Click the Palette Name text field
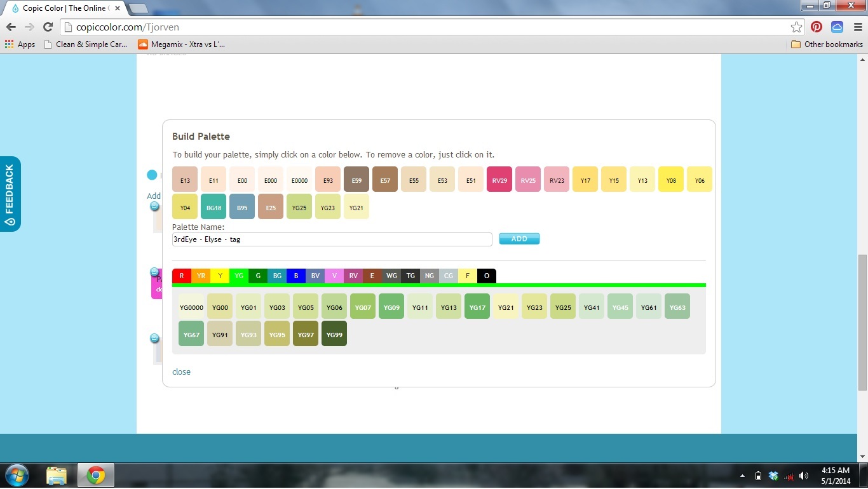This screenshot has width=868, height=489. [x=332, y=239]
